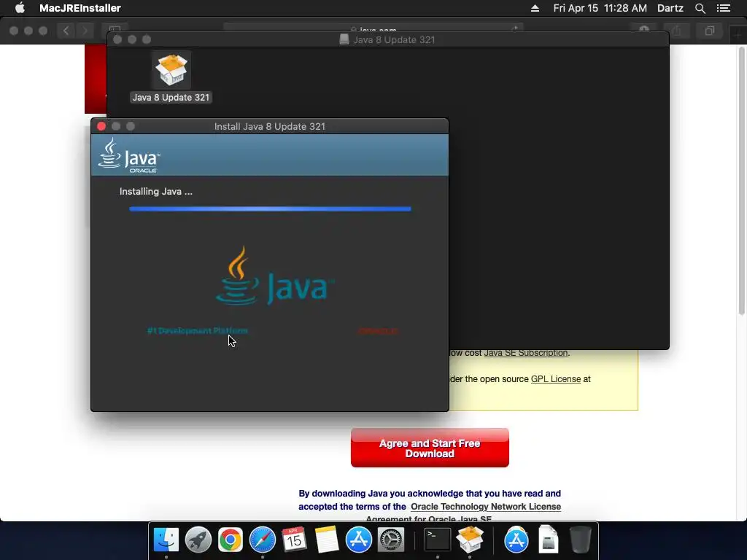Click the Install Java 8 Update 321 title
The image size is (747, 560).
[270, 126]
